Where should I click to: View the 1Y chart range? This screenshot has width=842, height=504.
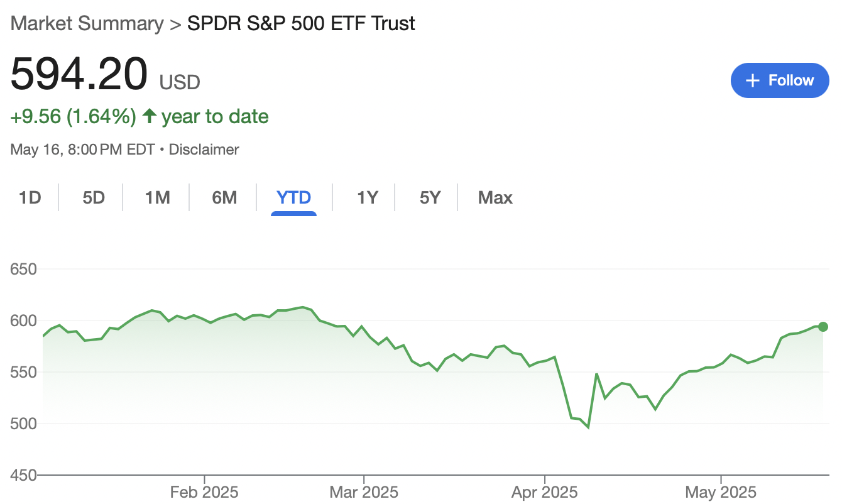coord(368,198)
